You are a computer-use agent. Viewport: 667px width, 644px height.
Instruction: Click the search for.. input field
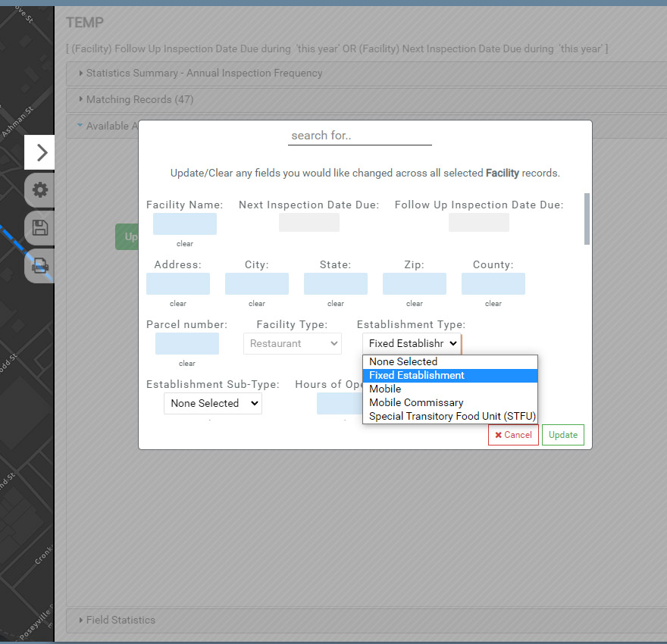pos(359,136)
